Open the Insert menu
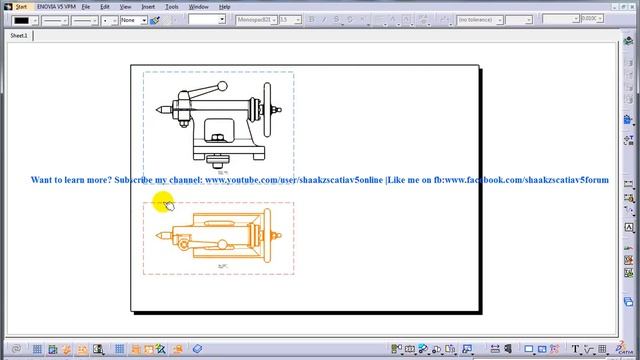This screenshot has width=640, height=360. click(148, 7)
